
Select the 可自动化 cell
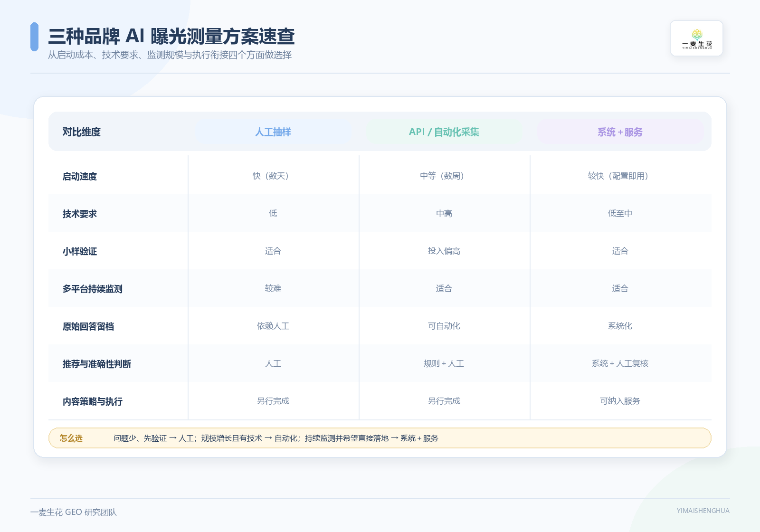click(444, 326)
